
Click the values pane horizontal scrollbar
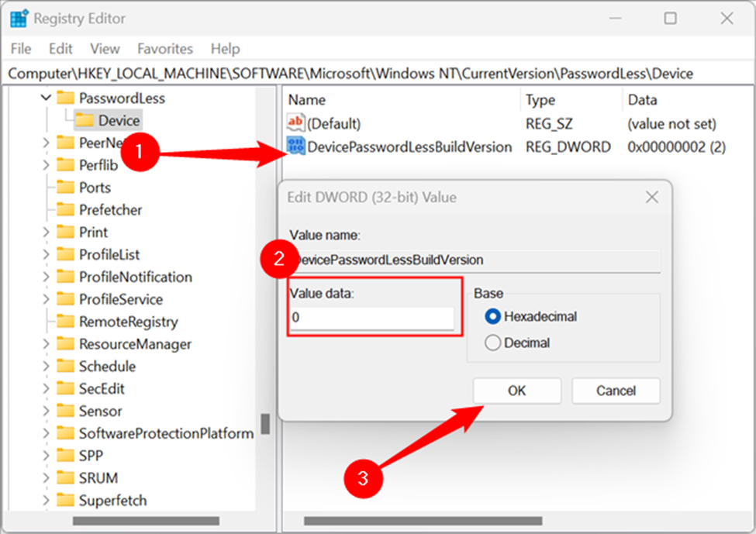click(423, 521)
